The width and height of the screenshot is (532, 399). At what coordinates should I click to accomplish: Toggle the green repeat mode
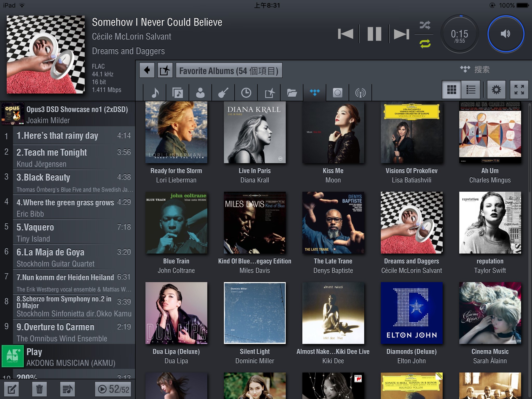(425, 43)
